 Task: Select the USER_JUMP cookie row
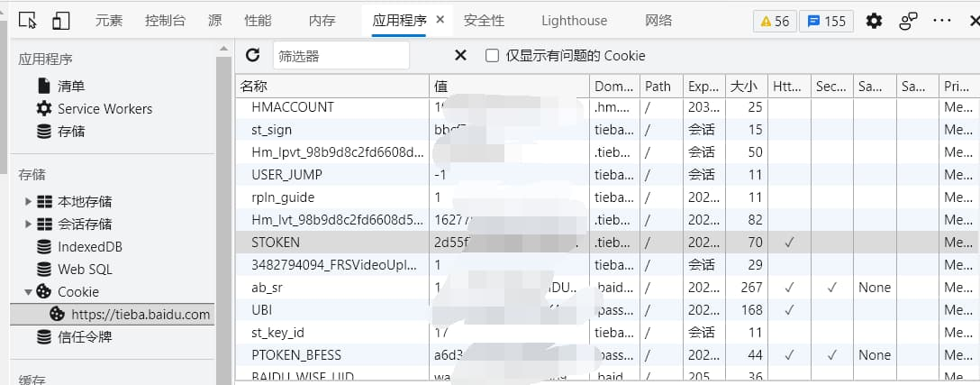click(607, 175)
